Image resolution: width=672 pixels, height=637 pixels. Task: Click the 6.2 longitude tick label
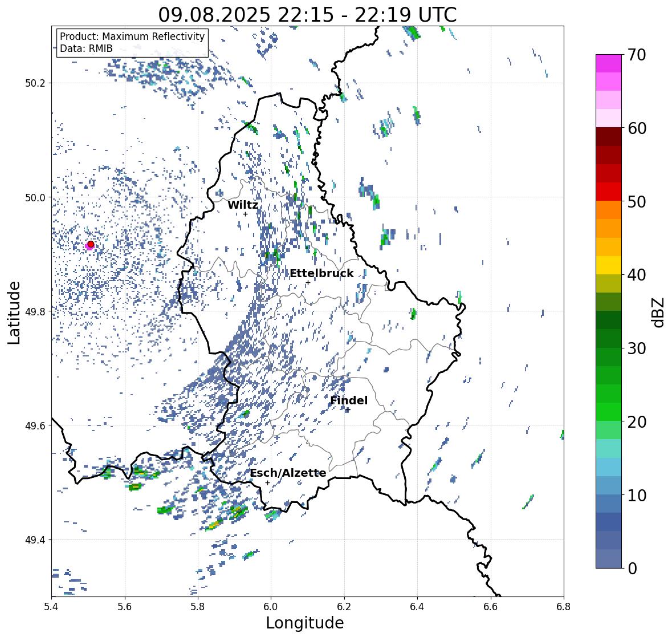[344, 607]
